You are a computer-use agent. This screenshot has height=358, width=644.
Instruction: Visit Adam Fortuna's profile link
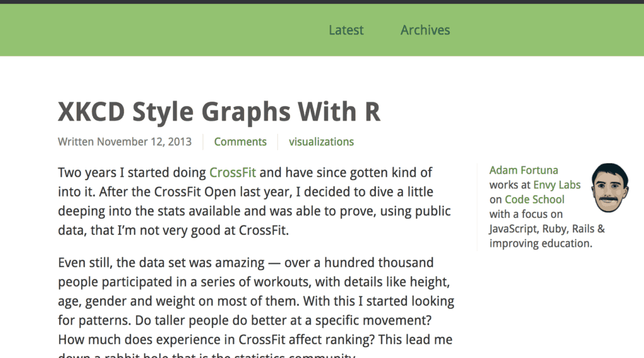(x=523, y=170)
